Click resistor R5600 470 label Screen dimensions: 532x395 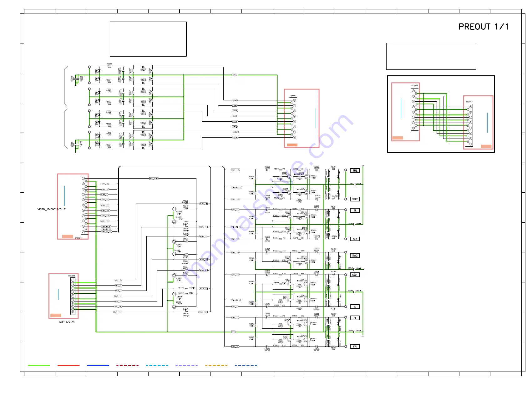(109, 65)
